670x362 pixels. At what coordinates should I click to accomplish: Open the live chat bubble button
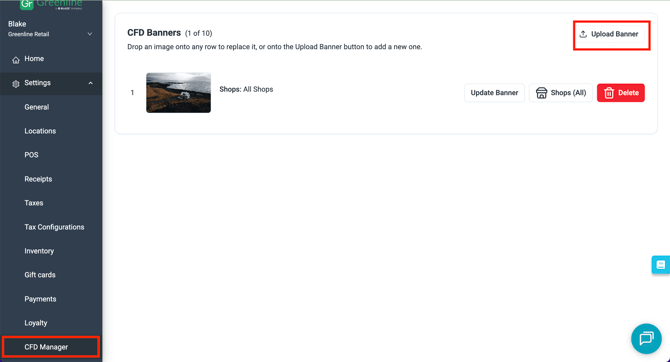(x=646, y=338)
